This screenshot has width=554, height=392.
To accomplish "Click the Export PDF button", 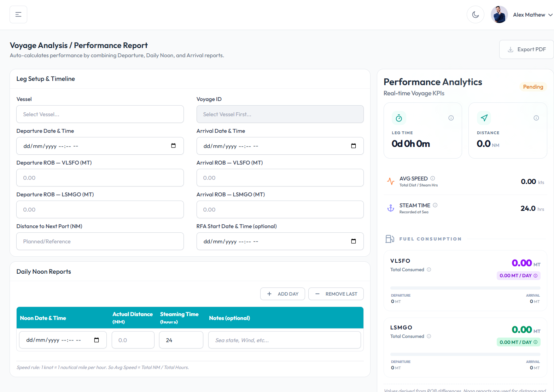I will (x=526, y=49).
